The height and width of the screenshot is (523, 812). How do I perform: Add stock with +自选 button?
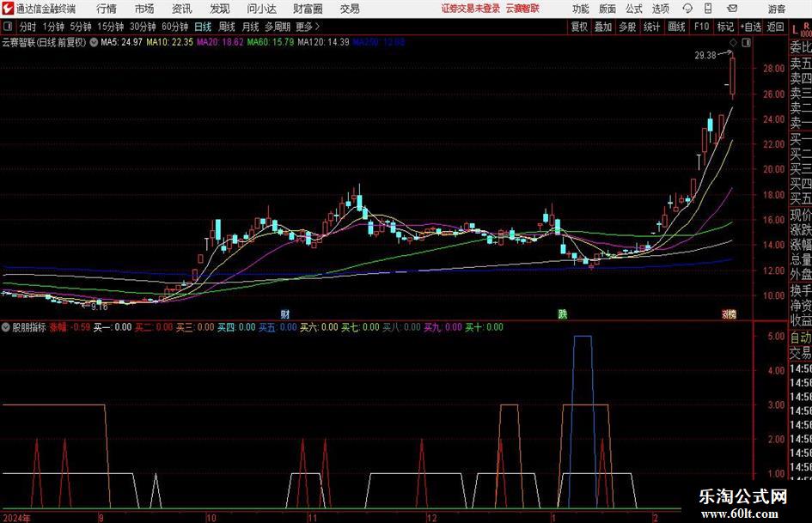pos(751,27)
